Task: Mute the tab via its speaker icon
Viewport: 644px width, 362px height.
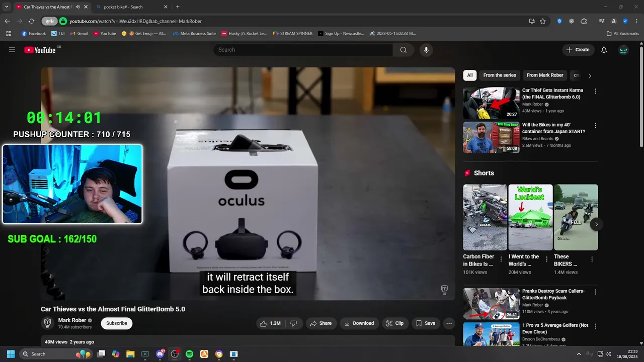Action: pos(78,7)
